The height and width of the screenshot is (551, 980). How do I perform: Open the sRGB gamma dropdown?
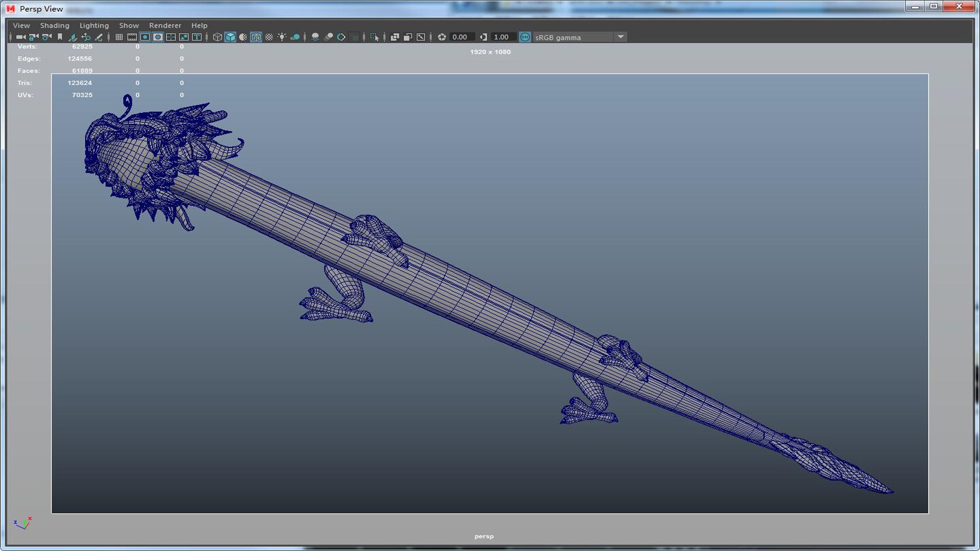(x=621, y=37)
